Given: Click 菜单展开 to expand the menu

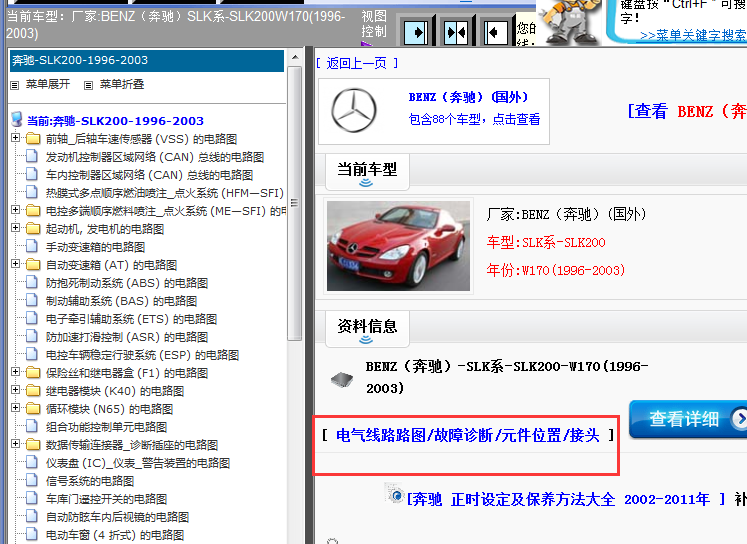Looking at the screenshot, I should (x=48, y=84).
